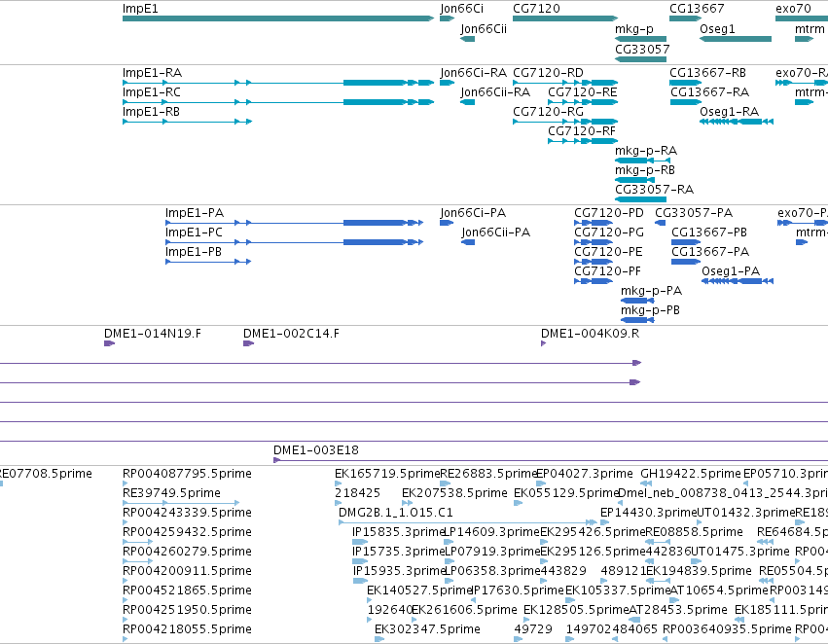Image resolution: width=828 pixels, height=644 pixels.
Task: Select EST RP004243339.5prime
Action: click(126, 522)
